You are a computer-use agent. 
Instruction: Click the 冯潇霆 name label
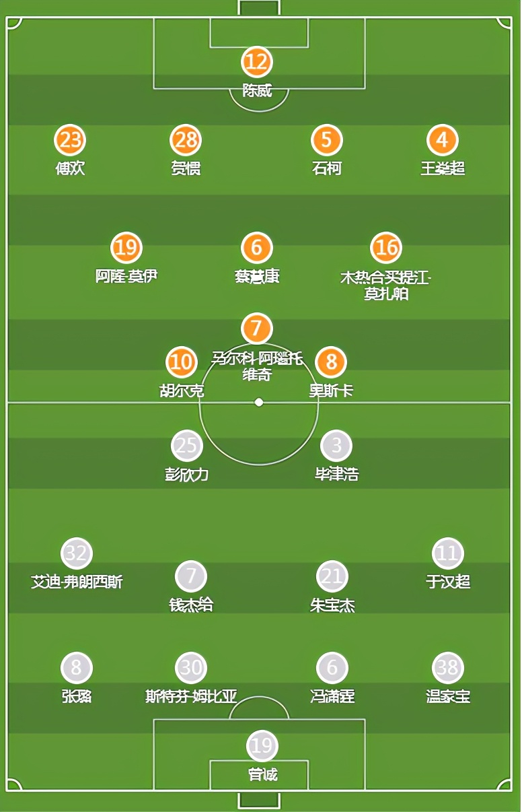point(332,696)
